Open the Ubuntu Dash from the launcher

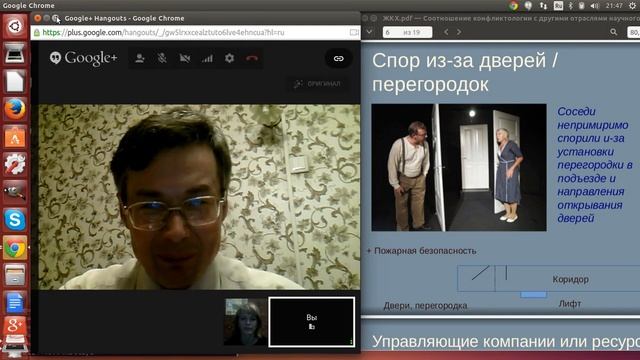(15, 27)
